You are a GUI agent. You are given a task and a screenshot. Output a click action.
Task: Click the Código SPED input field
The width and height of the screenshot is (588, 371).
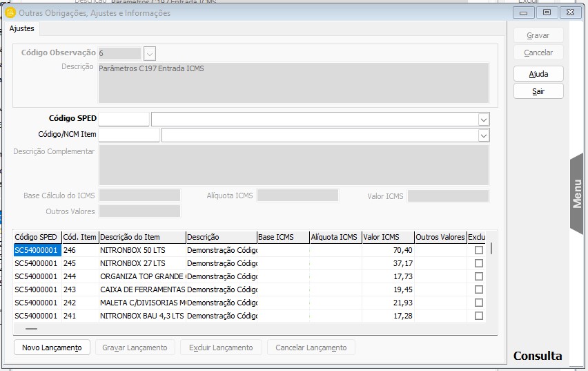coord(124,119)
